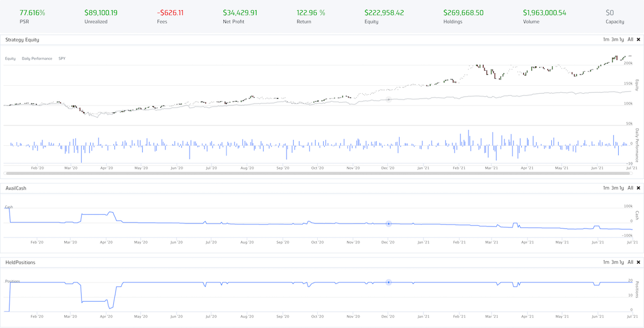Close the AvailCash chart panel
Image resolution: width=644 pixels, height=328 pixels.
(x=638, y=188)
